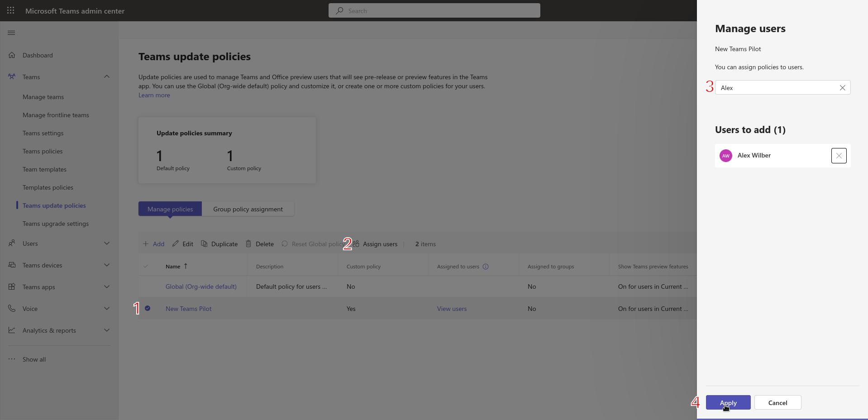The image size is (868, 420).
Task: Deselect the New Teams Pilot row checkbox
Action: point(148,309)
